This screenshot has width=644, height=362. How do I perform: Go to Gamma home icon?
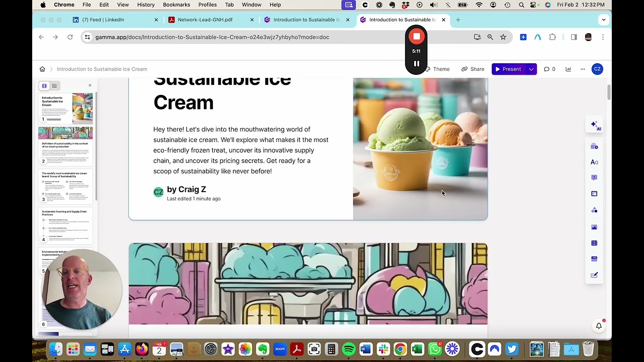(x=42, y=69)
